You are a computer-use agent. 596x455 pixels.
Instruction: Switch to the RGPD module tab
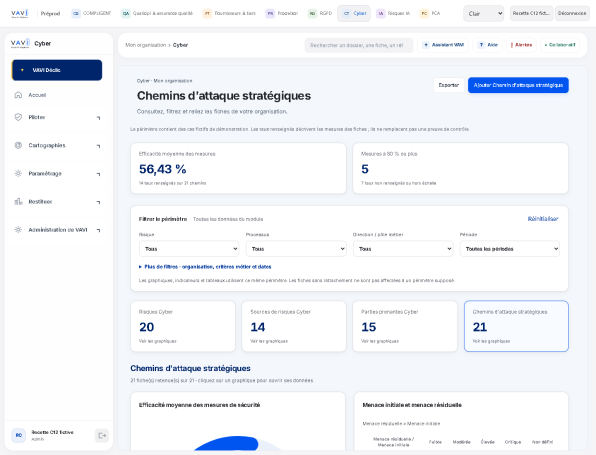tap(320, 13)
